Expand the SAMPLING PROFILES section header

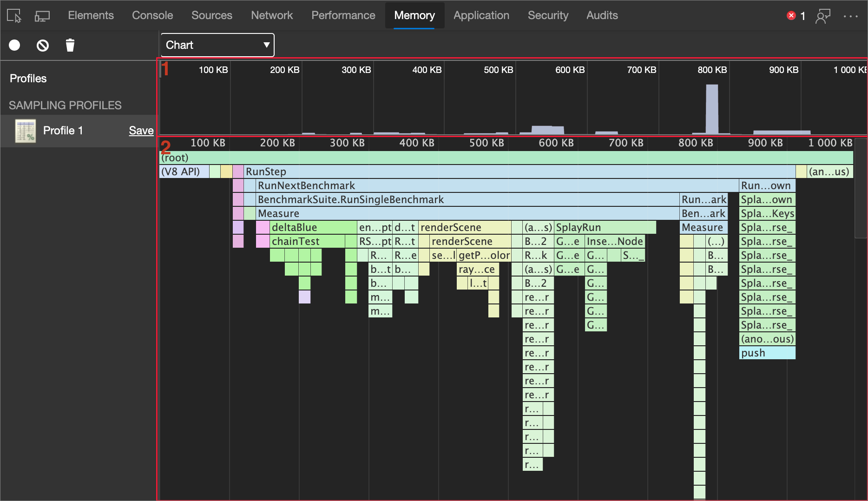(x=65, y=105)
